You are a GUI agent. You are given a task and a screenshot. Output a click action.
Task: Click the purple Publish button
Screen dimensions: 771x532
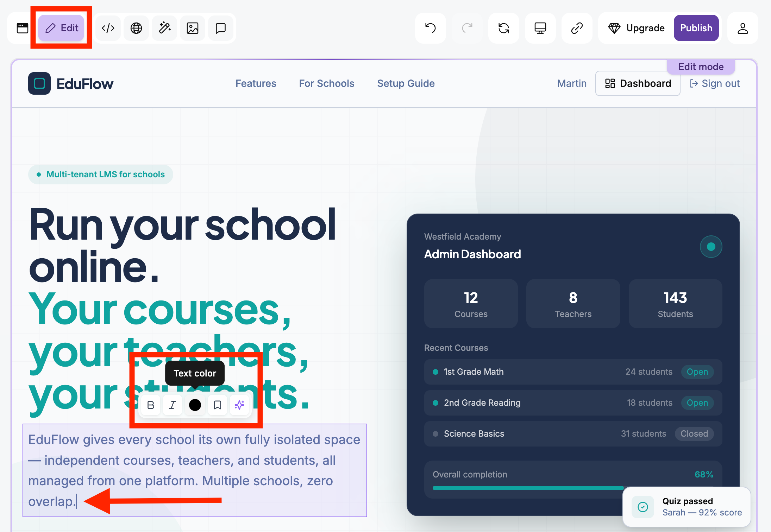click(x=696, y=28)
